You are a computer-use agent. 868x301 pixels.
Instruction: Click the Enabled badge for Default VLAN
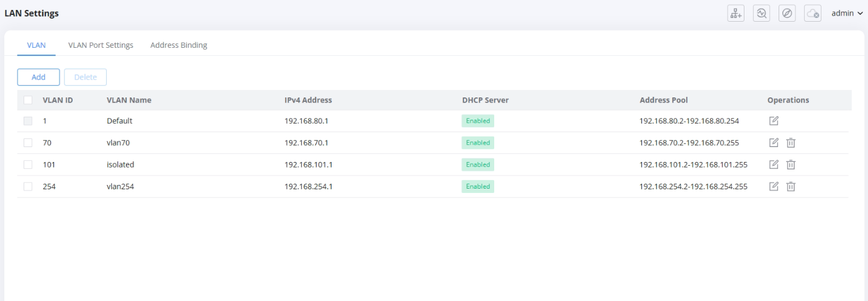478,121
